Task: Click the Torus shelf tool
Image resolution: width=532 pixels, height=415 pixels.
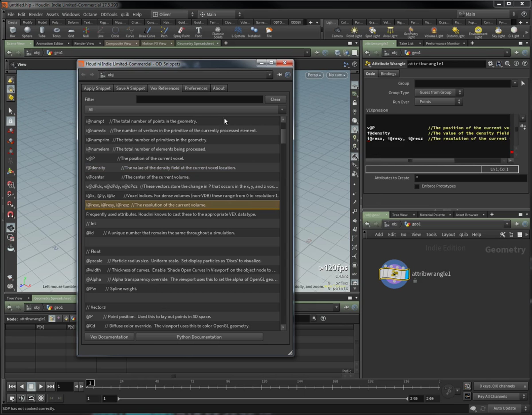Action: click(x=56, y=32)
